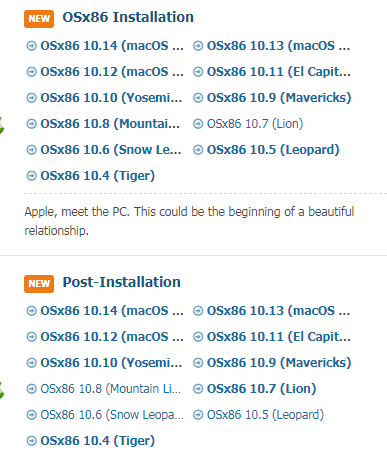Open OSx86 10.11 (El Capit...) under Post-Installation
387x458 pixels.
click(279, 337)
